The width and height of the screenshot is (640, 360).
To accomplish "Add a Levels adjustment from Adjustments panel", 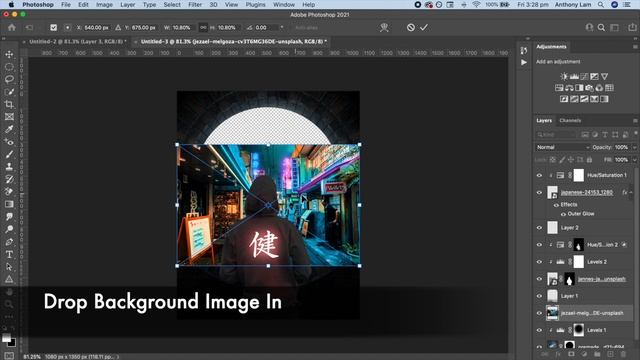I will click(x=574, y=76).
